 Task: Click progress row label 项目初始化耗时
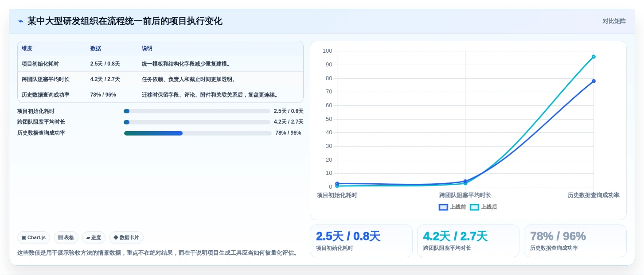click(36, 111)
